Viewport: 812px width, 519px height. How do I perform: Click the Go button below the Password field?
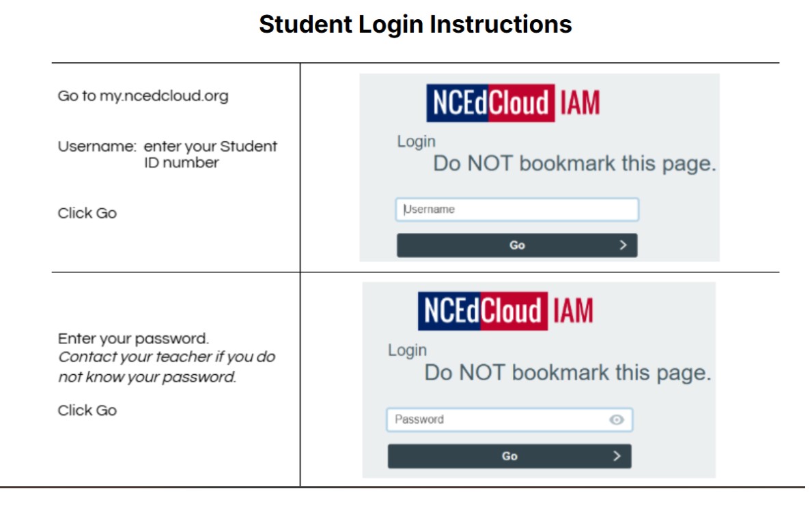(x=509, y=455)
